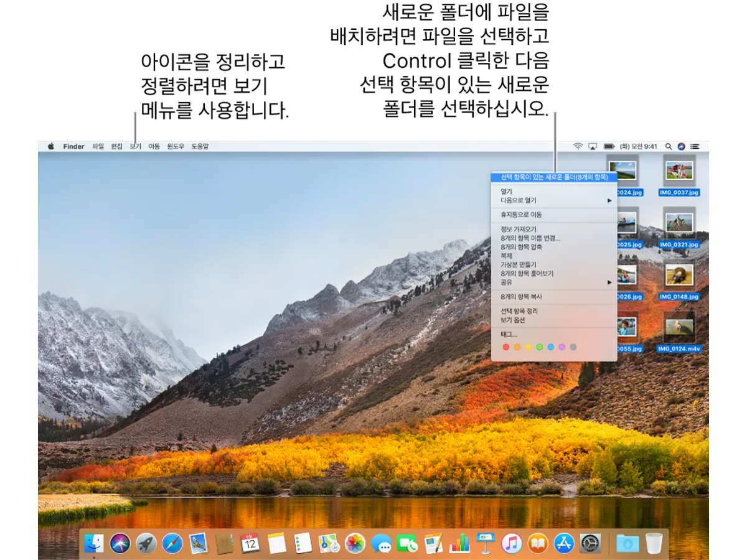Open the 편집 menu
The height and width of the screenshot is (560, 747).
(x=117, y=146)
